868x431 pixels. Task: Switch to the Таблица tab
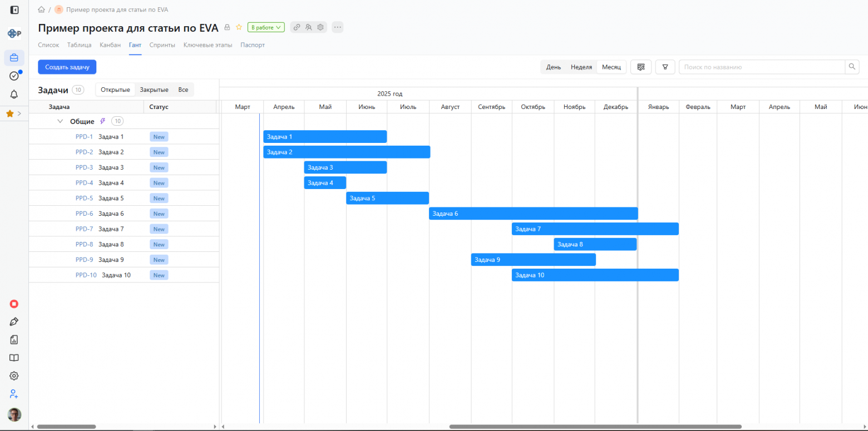pyautogui.click(x=80, y=45)
